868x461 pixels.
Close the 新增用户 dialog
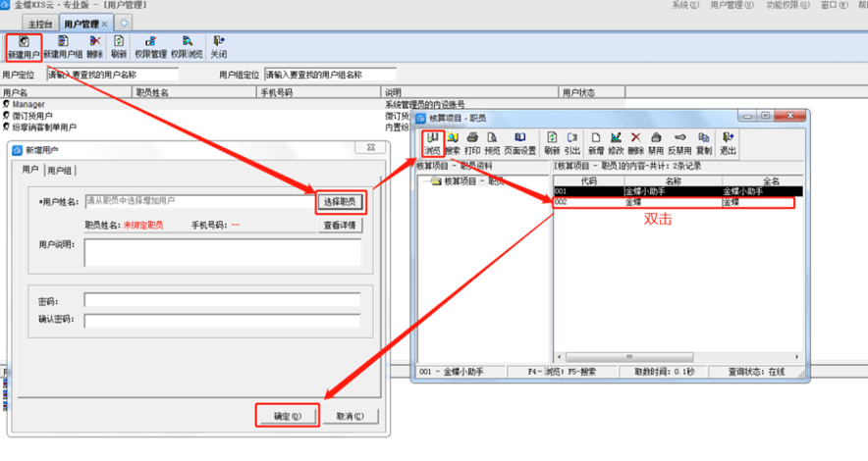[x=371, y=147]
